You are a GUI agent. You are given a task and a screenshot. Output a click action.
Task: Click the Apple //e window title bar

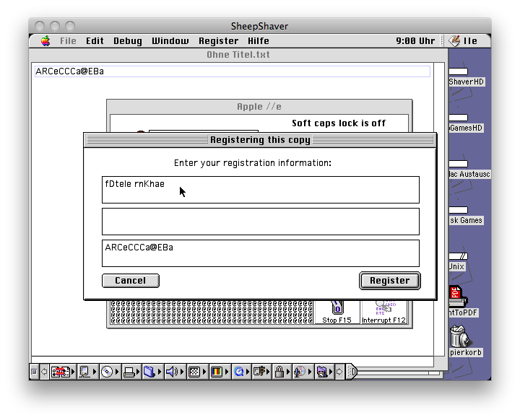point(259,107)
